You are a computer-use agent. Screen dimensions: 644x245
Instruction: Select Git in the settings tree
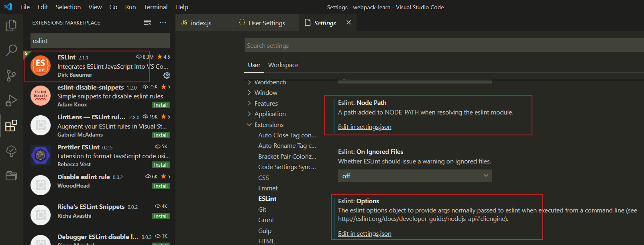(x=262, y=209)
